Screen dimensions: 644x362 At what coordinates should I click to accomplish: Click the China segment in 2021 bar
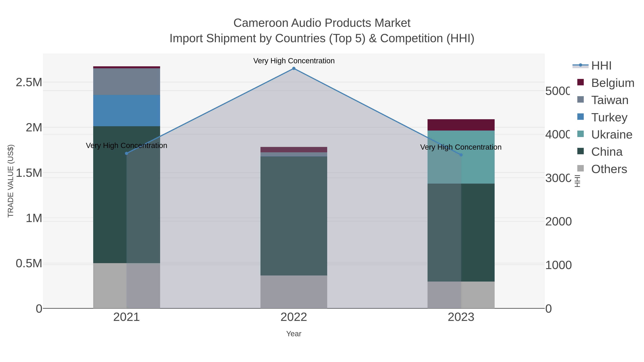click(126, 195)
